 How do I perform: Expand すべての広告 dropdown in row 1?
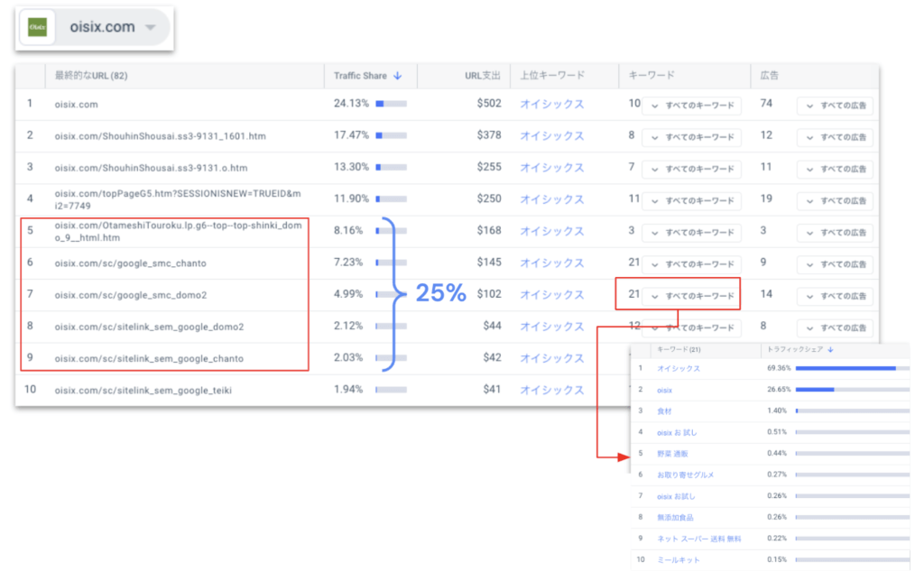[x=835, y=106]
